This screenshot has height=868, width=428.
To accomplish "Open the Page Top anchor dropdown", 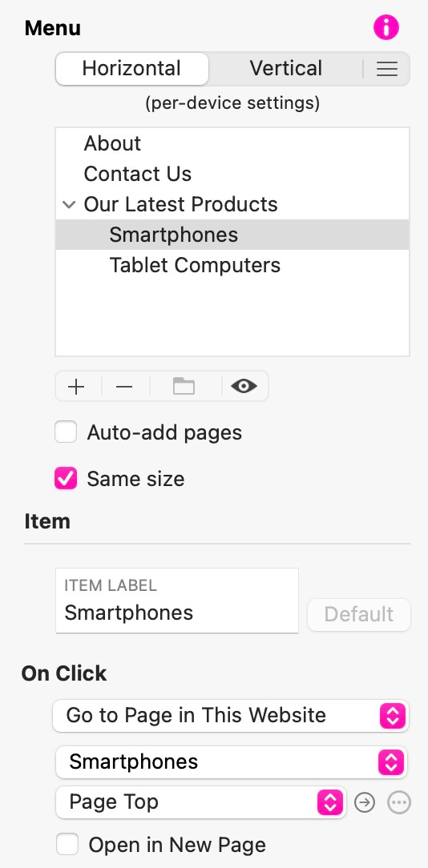I will coord(200,802).
